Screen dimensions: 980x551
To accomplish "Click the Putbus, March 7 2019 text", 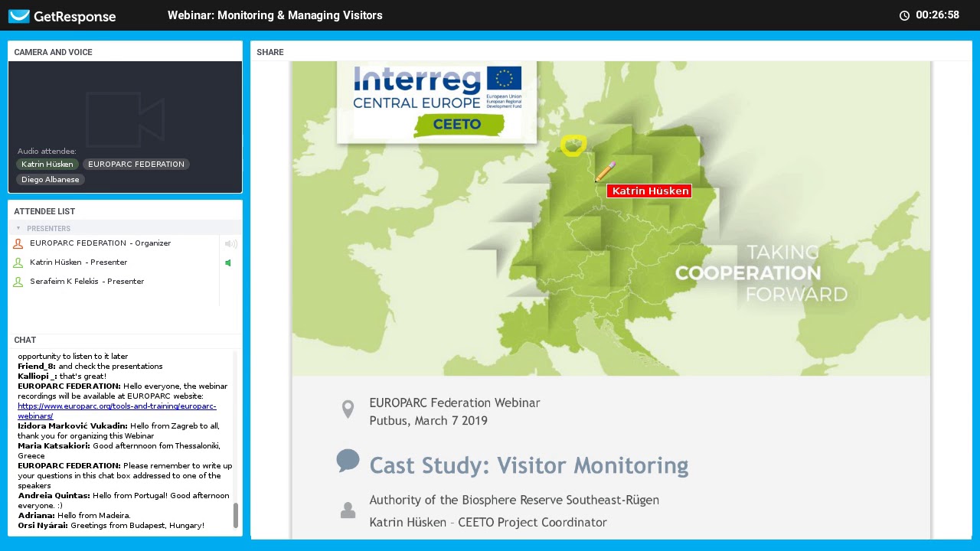I will tap(428, 421).
